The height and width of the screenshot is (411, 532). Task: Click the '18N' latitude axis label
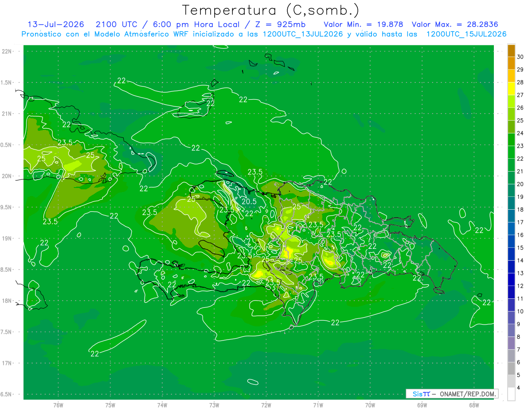[x=8, y=301]
